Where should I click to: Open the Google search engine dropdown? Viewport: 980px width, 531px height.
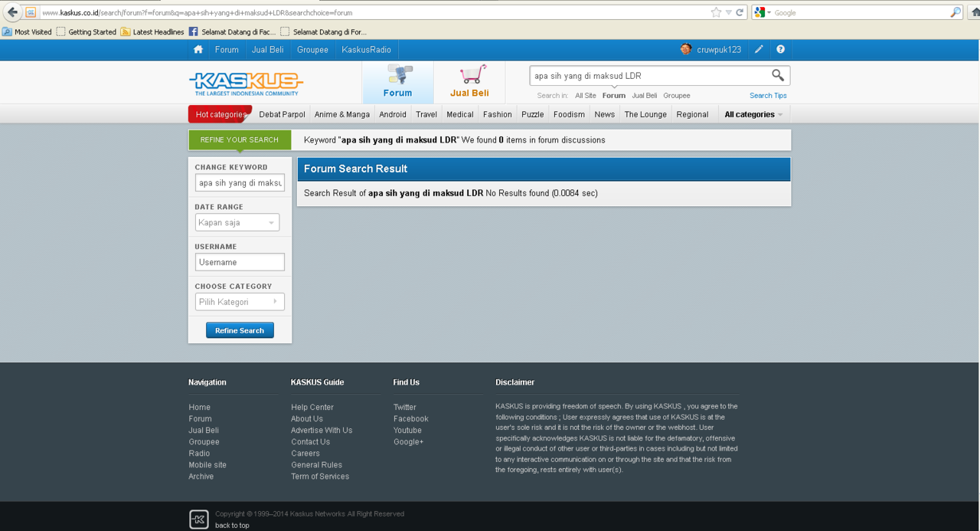pos(763,12)
